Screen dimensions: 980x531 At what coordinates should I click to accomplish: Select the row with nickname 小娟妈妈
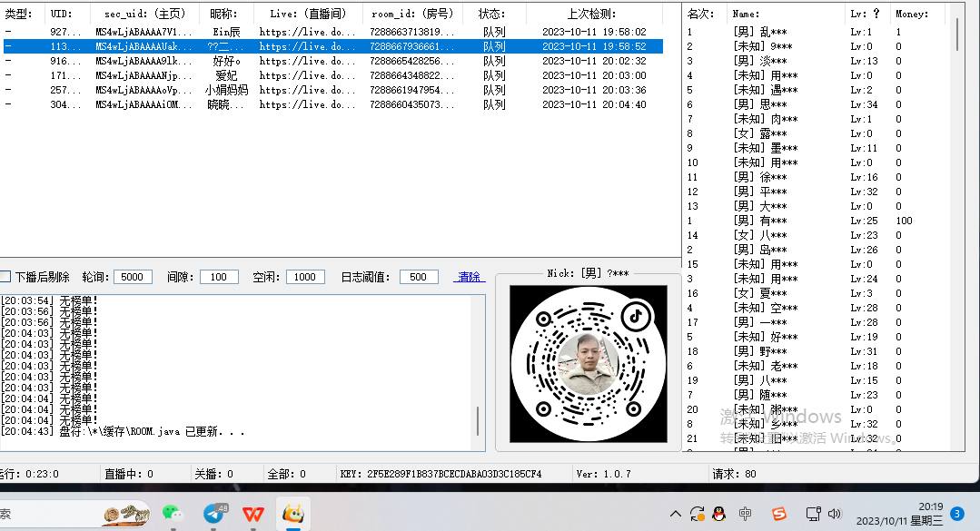(226, 90)
